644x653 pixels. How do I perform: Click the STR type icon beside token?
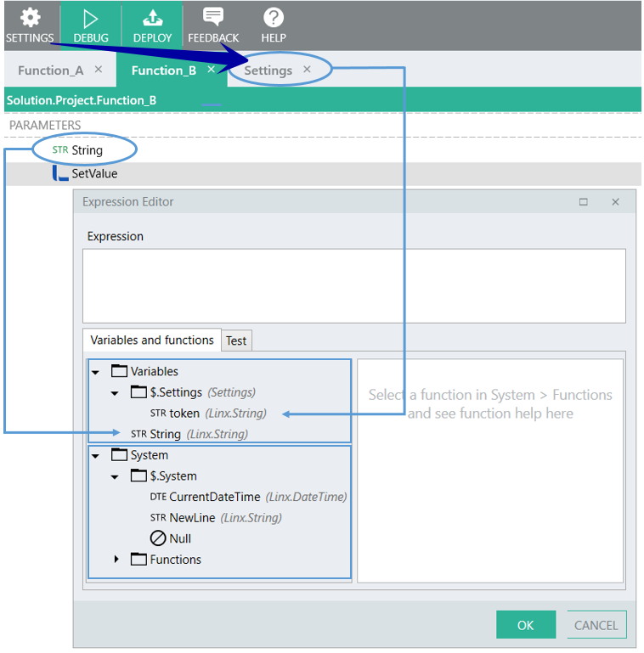pos(158,414)
